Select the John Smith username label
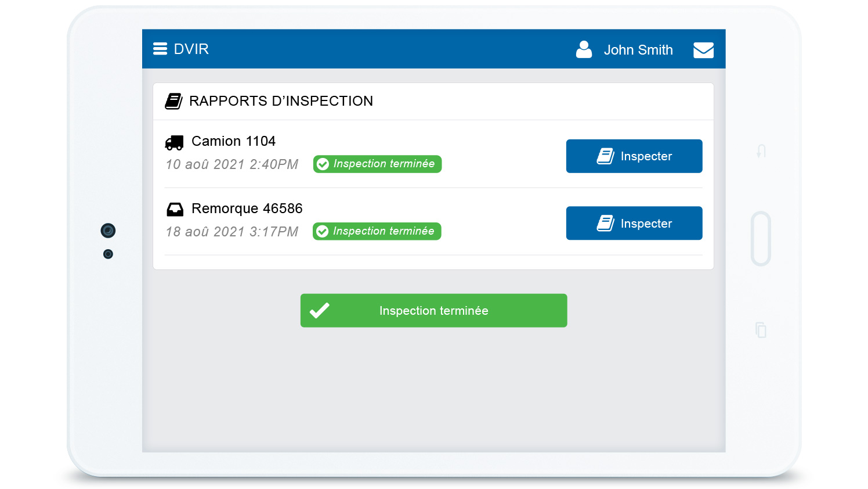 [638, 50]
